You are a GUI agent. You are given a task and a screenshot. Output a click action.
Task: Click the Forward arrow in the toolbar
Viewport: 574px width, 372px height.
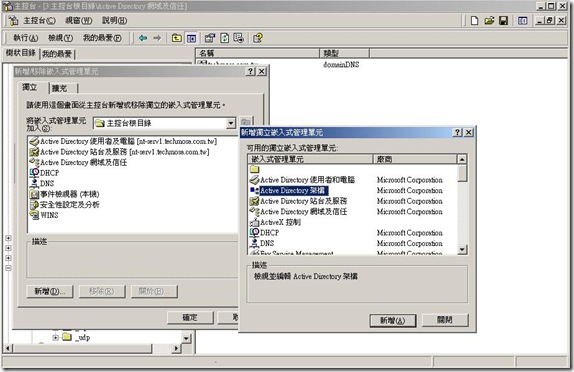157,38
